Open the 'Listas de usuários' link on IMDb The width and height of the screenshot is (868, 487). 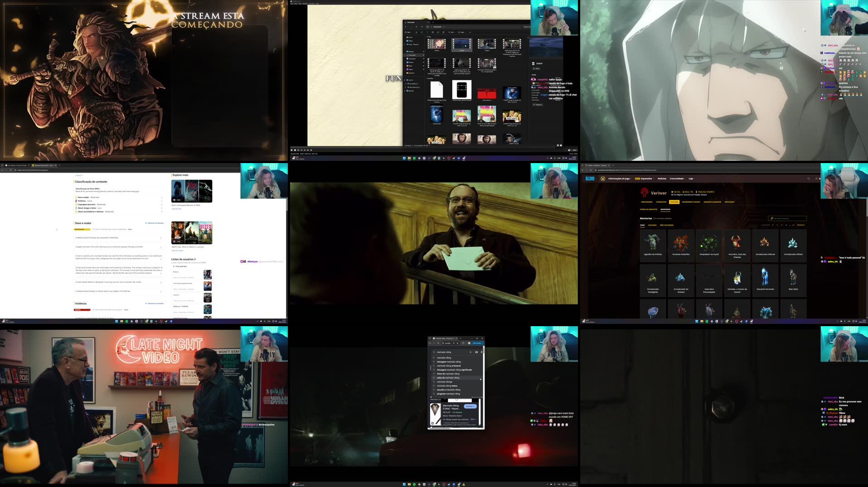click(x=184, y=259)
